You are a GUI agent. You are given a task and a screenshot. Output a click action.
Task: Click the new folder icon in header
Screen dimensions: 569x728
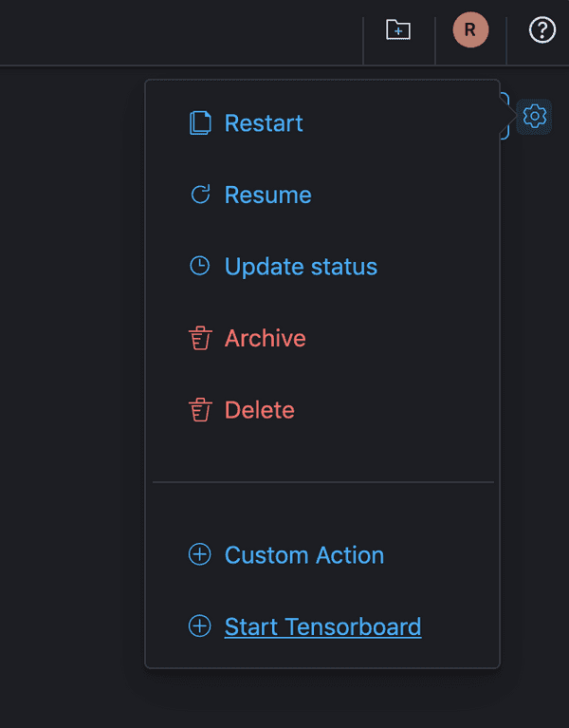pos(398,30)
